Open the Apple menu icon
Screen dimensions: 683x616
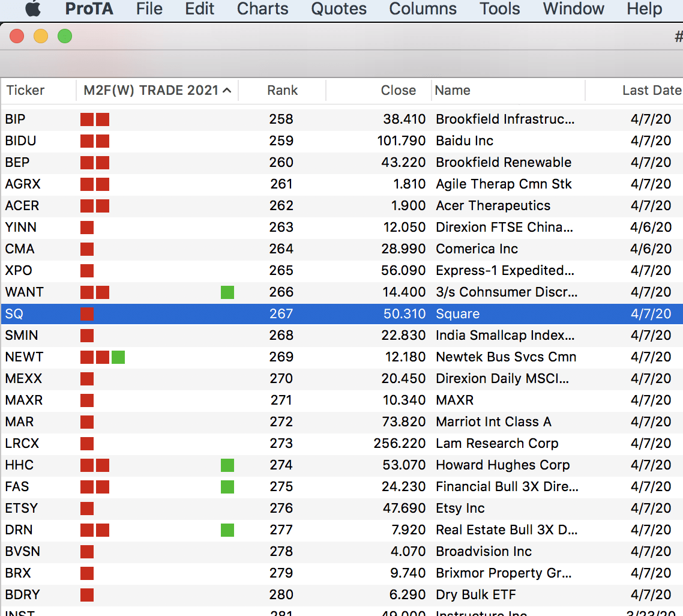32,9
